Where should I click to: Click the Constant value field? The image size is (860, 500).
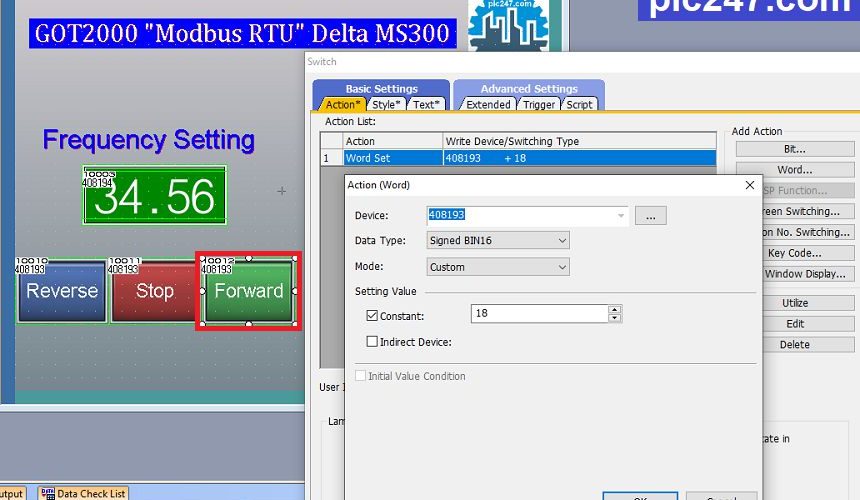pyautogui.click(x=539, y=314)
